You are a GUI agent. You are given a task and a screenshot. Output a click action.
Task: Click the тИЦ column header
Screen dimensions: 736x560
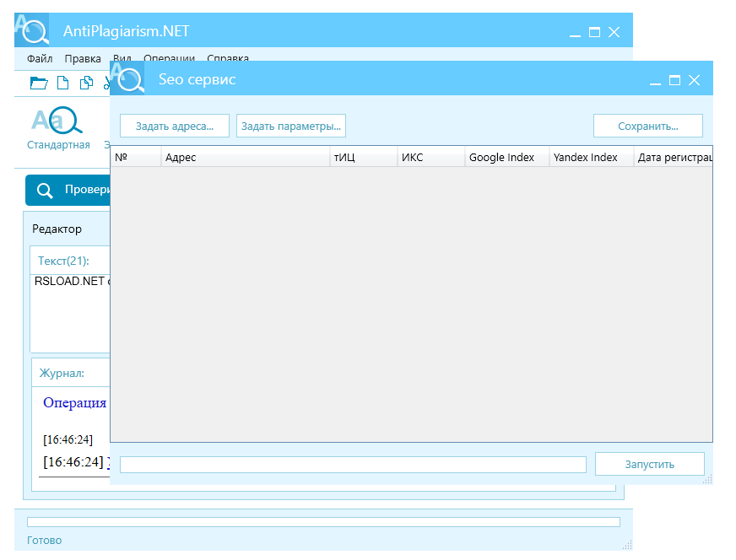364,157
